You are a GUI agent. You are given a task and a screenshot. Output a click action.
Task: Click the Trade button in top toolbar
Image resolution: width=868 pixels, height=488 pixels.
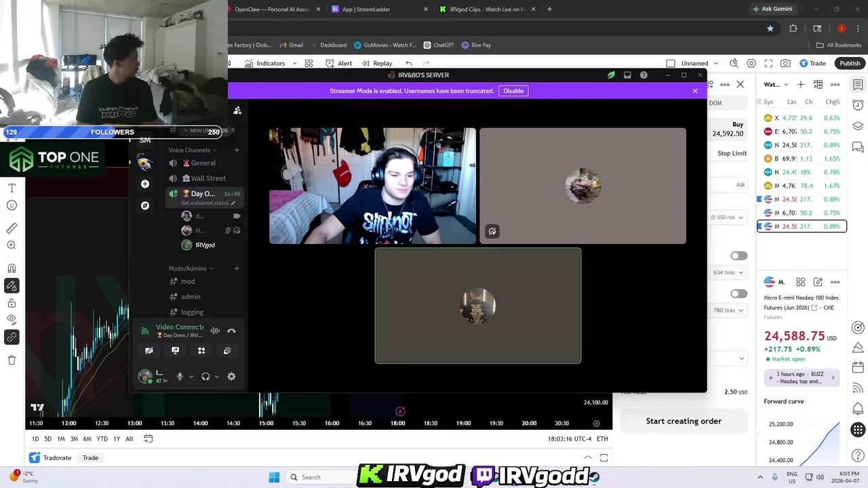812,63
